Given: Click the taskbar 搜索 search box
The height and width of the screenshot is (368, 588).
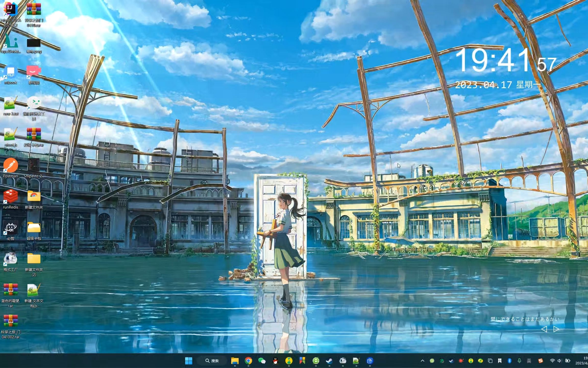Looking at the screenshot, I should (212, 361).
